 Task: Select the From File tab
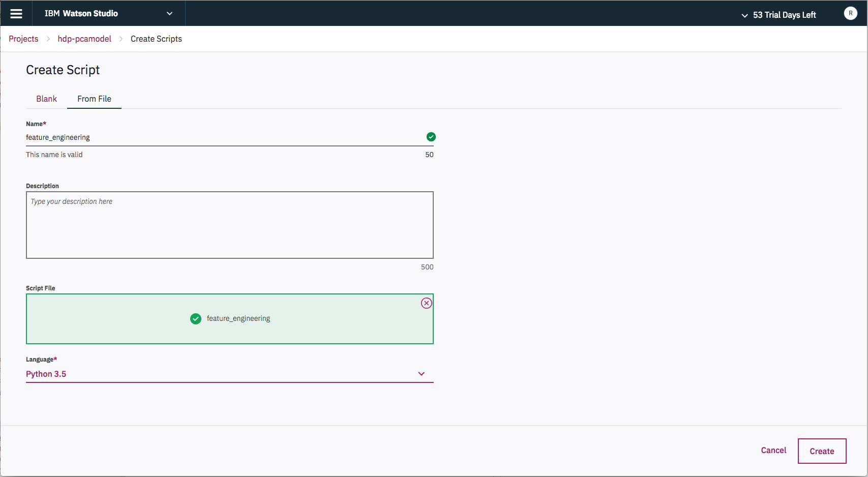pos(94,99)
